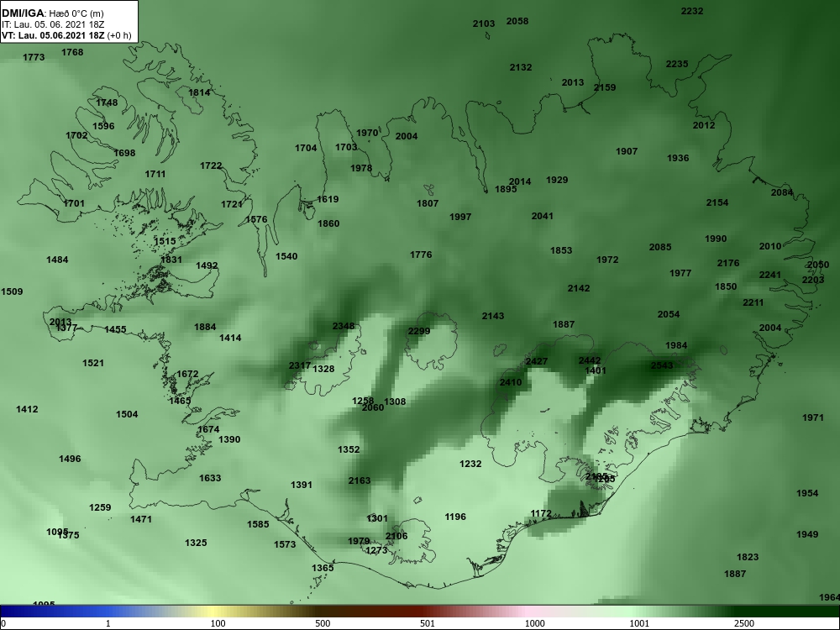Click the map value 2041
This screenshot has width=840, height=630.
pos(542,217)
